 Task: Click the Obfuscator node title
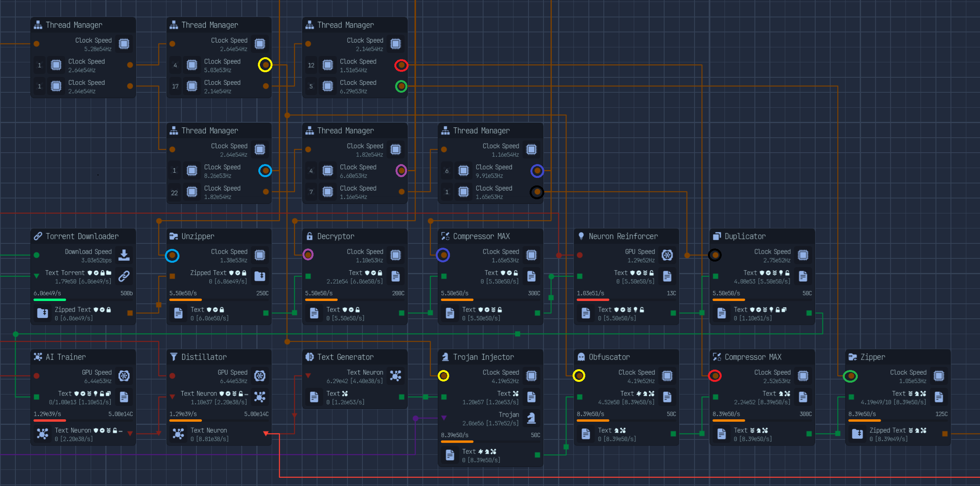(609, 357)
